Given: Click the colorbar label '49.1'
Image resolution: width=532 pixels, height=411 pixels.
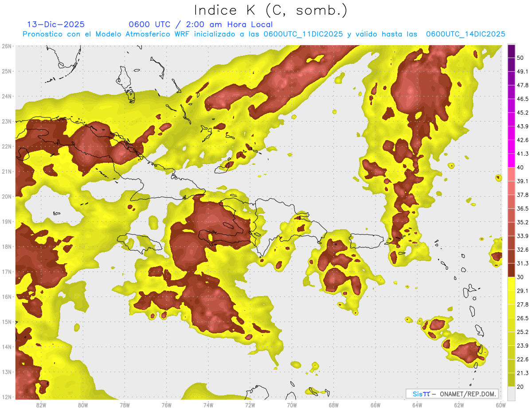Looking at the screenshot, I should (523, 71).
